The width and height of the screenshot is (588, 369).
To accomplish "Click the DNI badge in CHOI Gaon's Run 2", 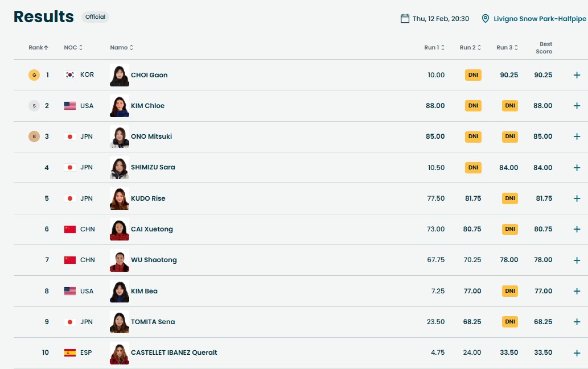I will [473, 75].
